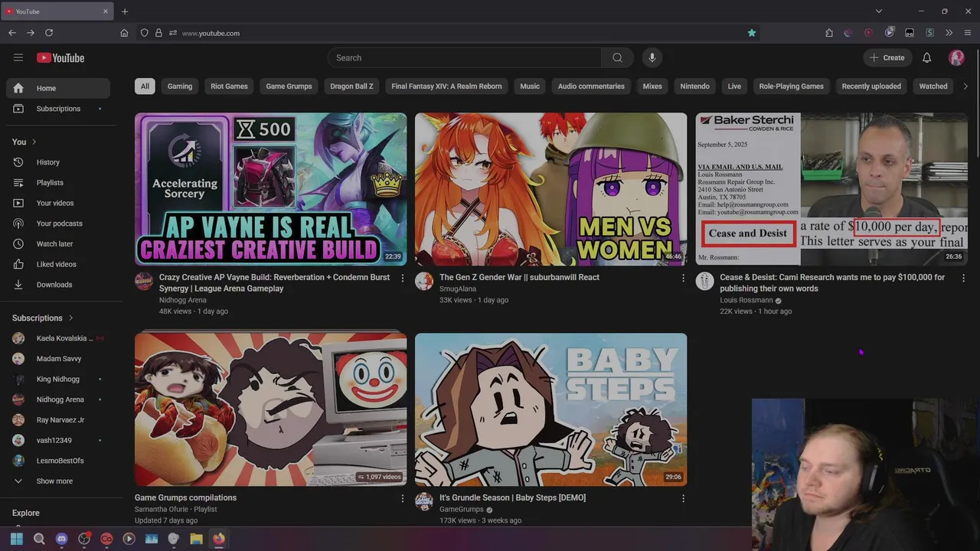Open the Cease & Desist video options menu
Image resolution: width=980 pixels, height=551 pixels.
[x=963, y=278]
